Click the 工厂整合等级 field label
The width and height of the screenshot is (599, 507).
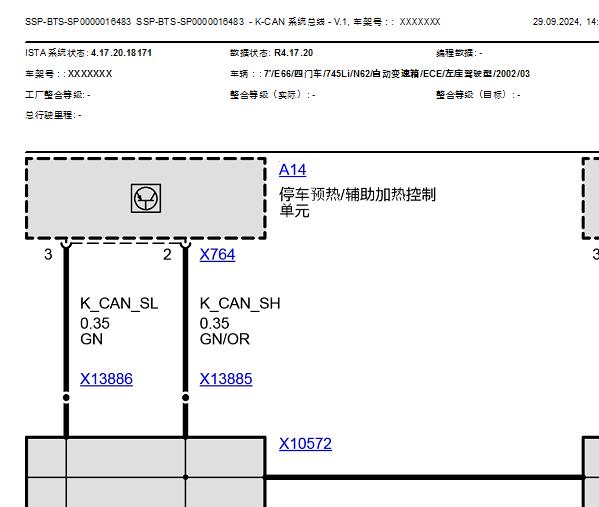click(x=55, y=94)
